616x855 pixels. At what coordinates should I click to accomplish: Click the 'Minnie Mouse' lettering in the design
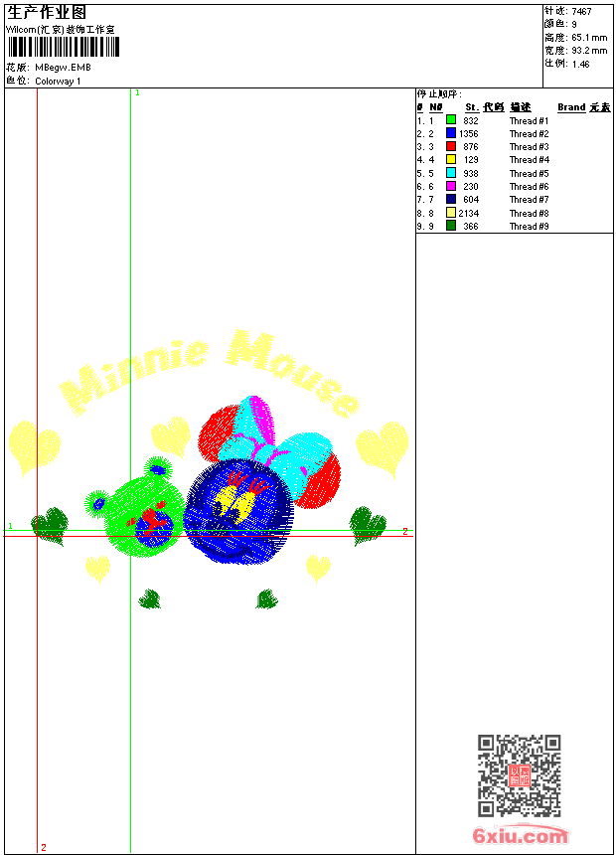pos(209,374)
